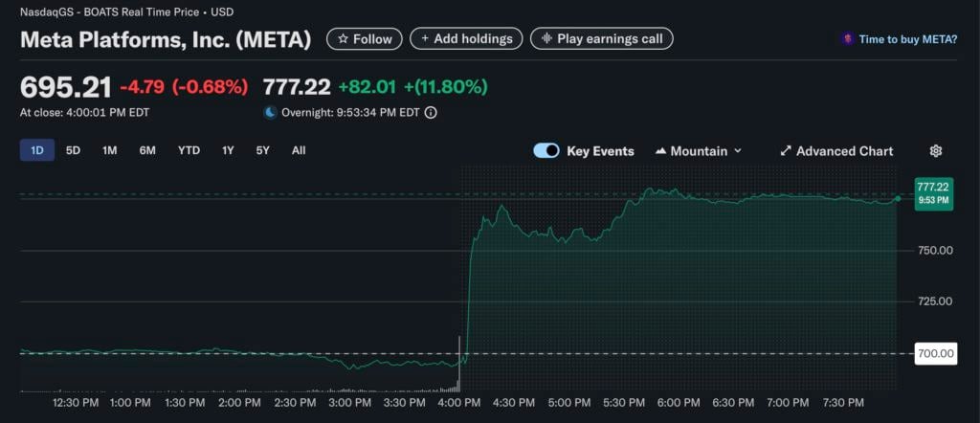980x423 pixels.
Task: Toggle the Key Events switch
Action: pyautogui.click(x=546, y=150)
